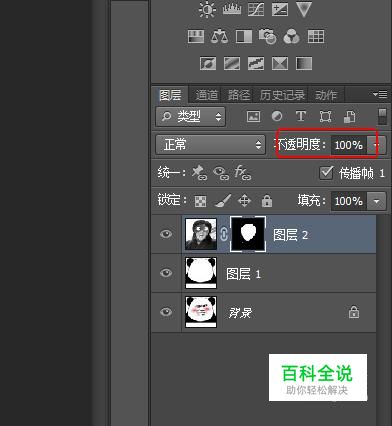Select the 图层 1 layer name
Image resolution: width=392 pixels, height=426 pixels.
pos(243,274)
